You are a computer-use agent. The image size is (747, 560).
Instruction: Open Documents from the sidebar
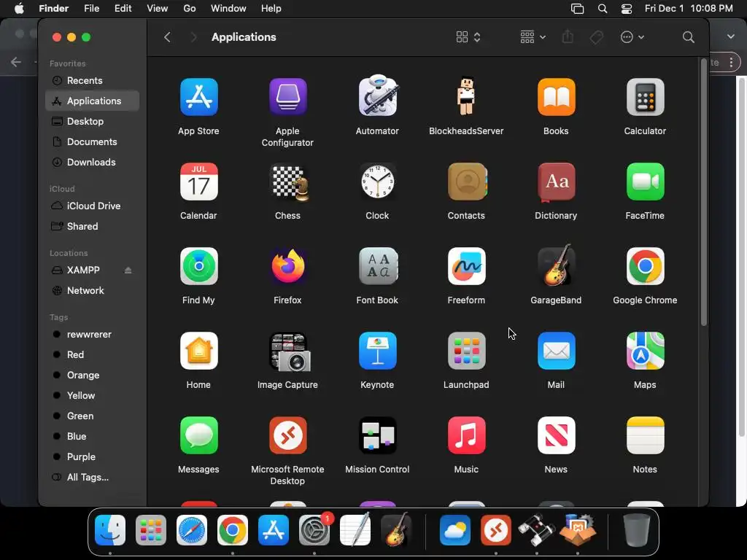coord(93,142)
